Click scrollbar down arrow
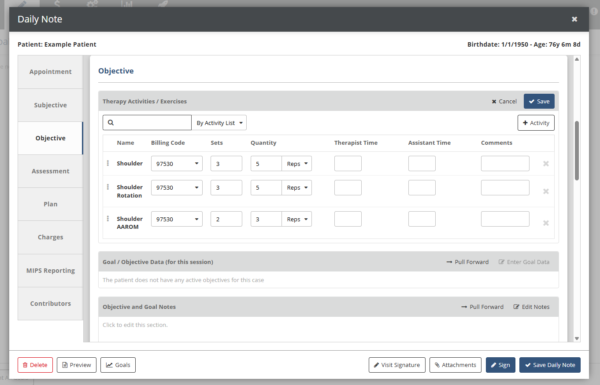Viewport: 600px width, 385px height. point(577,338)
